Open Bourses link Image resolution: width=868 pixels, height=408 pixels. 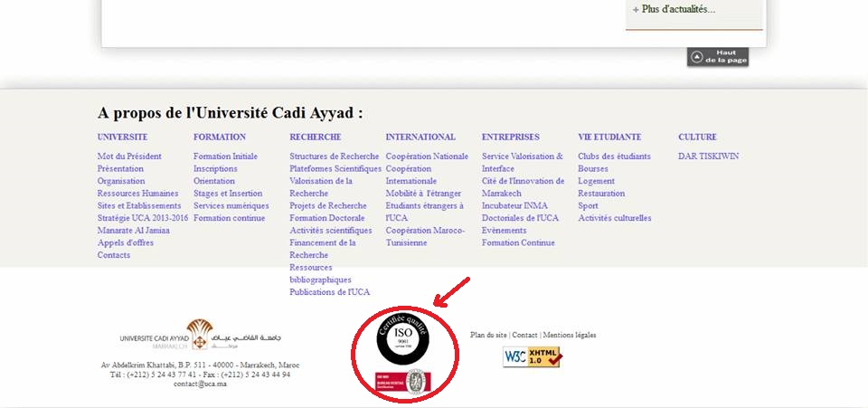coord(593,168)
